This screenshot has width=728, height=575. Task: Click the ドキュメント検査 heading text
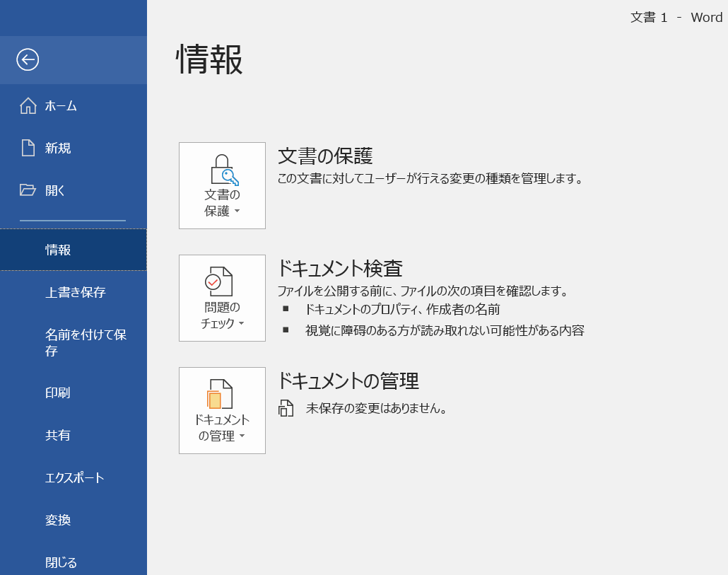point(340,269)
